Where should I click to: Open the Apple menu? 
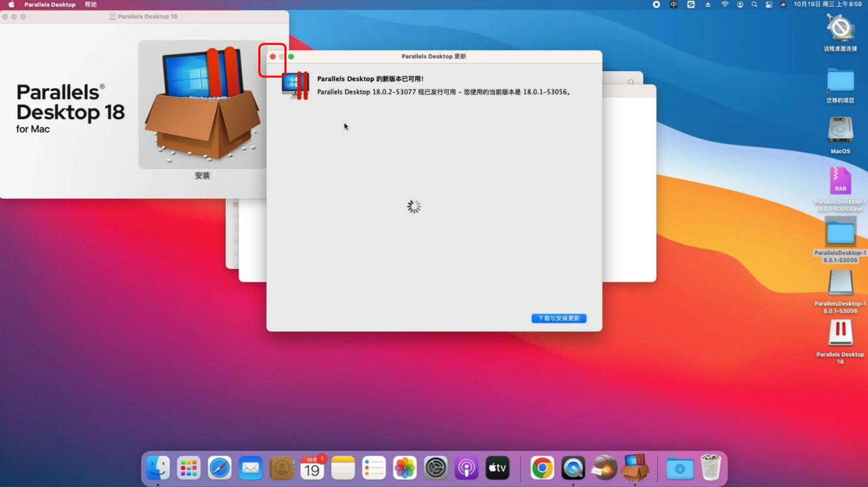(11, 4)
